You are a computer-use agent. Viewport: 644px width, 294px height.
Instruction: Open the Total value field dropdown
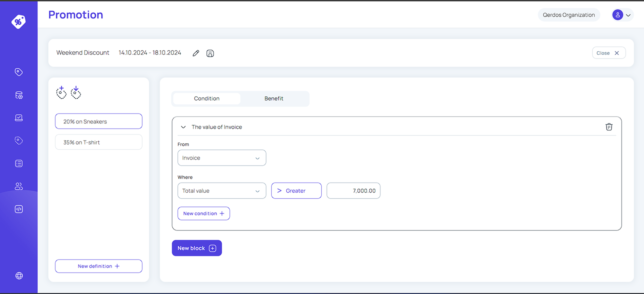pyautogui.click(x=222, y=191)
